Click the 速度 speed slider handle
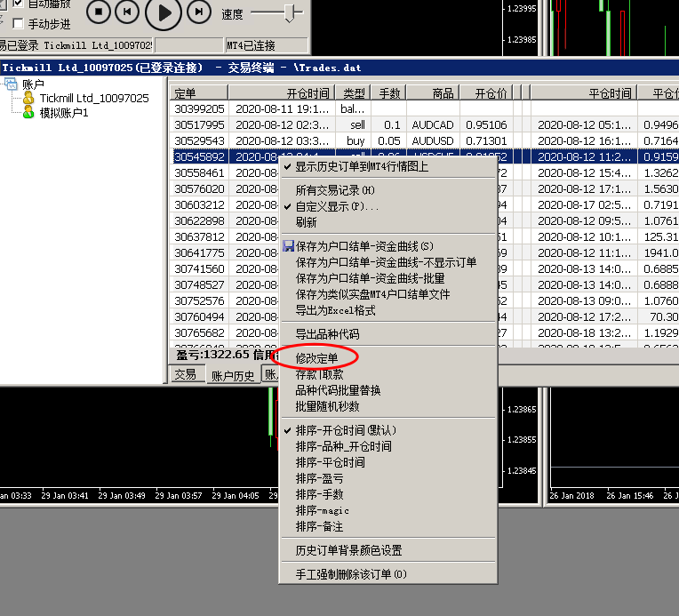Screen dimensions: 679x616 [x=288, y=12]
